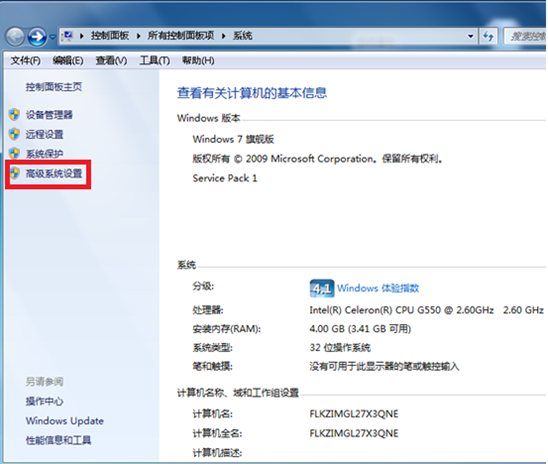Click the computer icon in address bar
This screenshot has height=464, width=548.
(68, 36)
